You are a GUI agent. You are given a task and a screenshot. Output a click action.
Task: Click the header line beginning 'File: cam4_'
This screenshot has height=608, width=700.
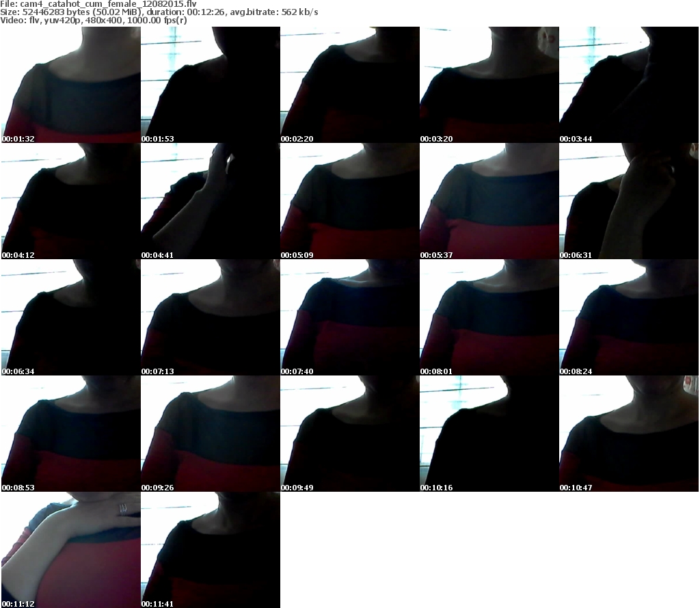[x=98, y=4]
